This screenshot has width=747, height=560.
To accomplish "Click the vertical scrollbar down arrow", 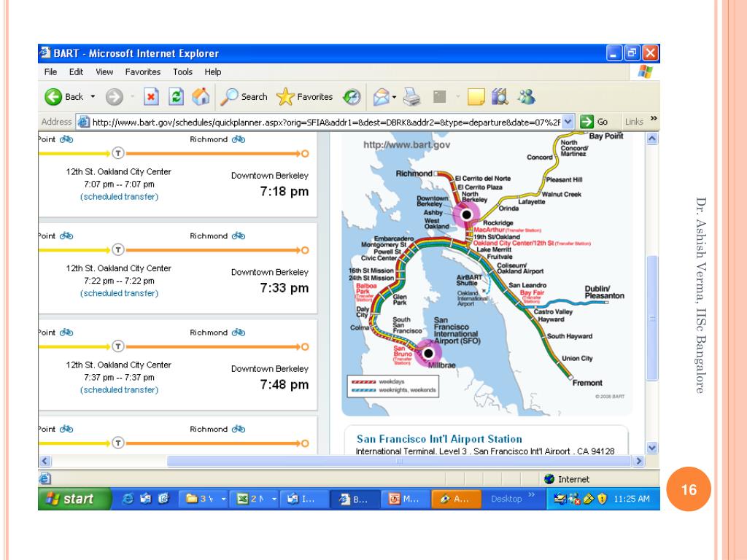I will 652,448.
